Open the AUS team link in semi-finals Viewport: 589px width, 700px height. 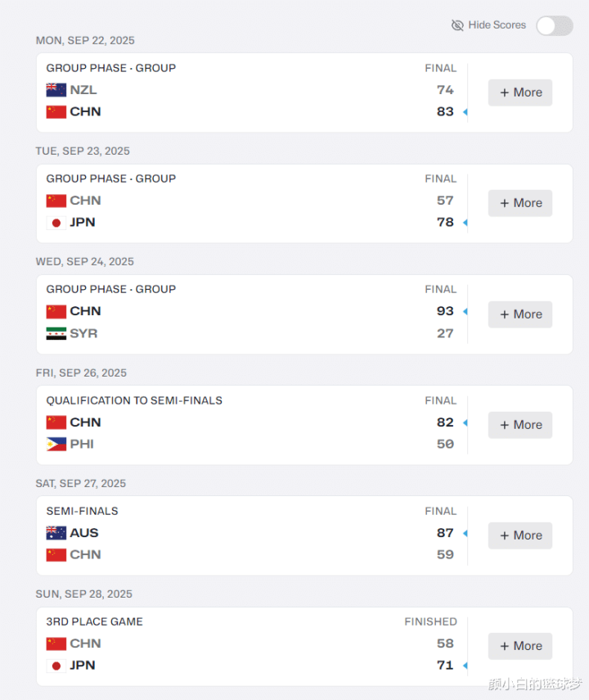tap(84, 533)
